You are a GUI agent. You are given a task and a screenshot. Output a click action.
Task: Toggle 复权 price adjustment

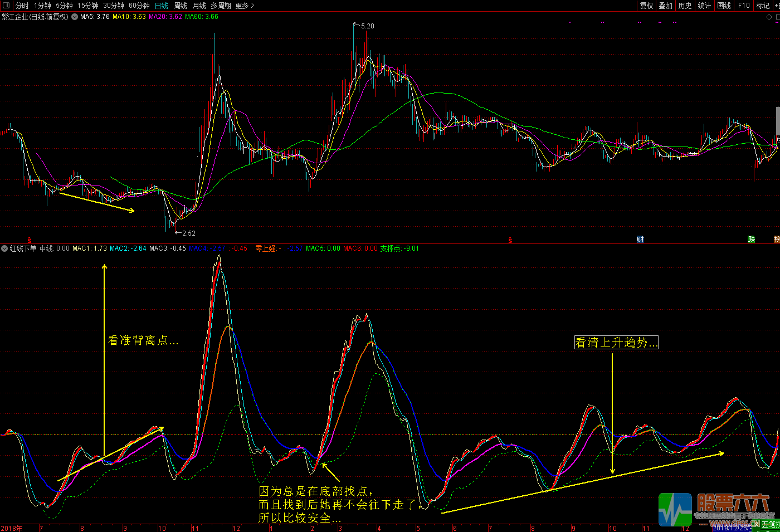[x=646, y=6]
